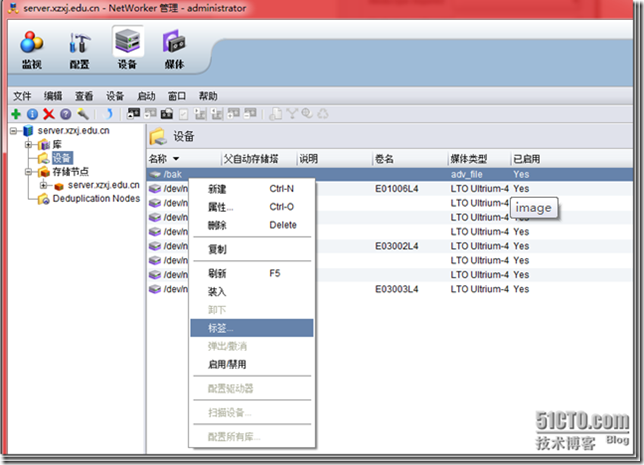
Task: Open the 编辑 menu
Action: click(x=53, y=96)
